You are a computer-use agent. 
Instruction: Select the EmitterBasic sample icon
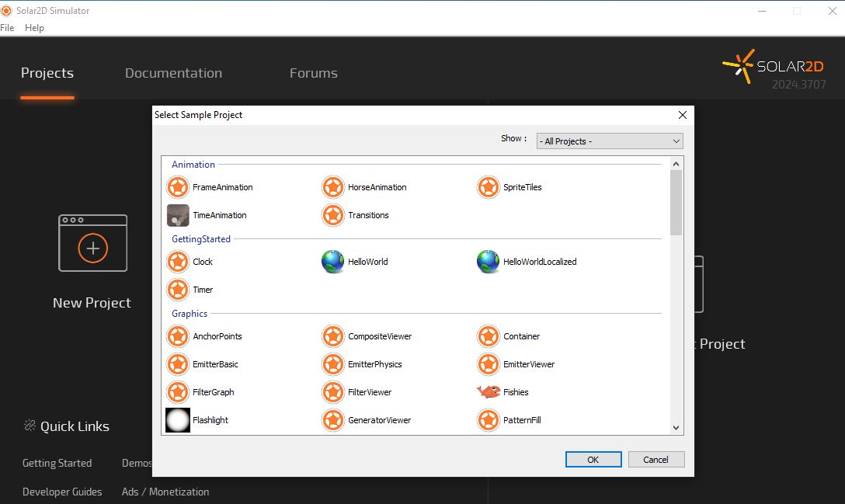177,364
